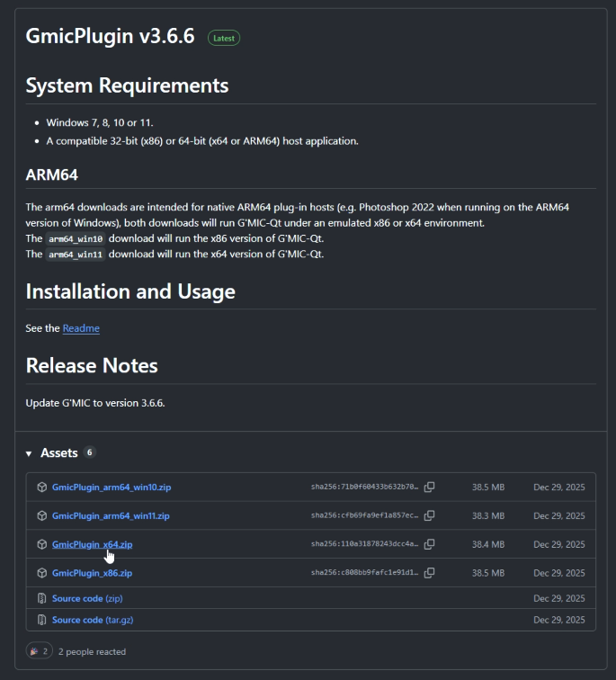Copy the sha256 hash for GmicPlugin_arm64_win11.zip
The height and width of the screenshot is (680, 616).
(429, 515)
